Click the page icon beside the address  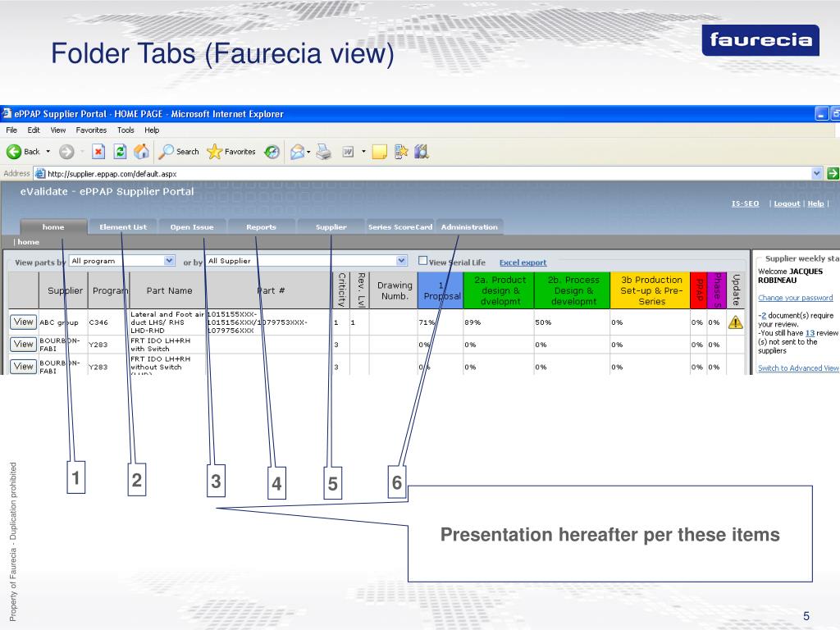[39, 173]
